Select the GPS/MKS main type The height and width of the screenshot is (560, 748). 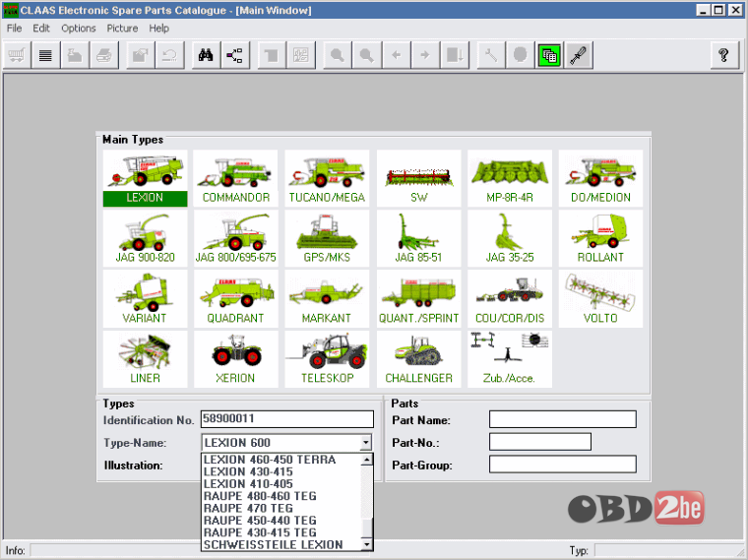327,238
